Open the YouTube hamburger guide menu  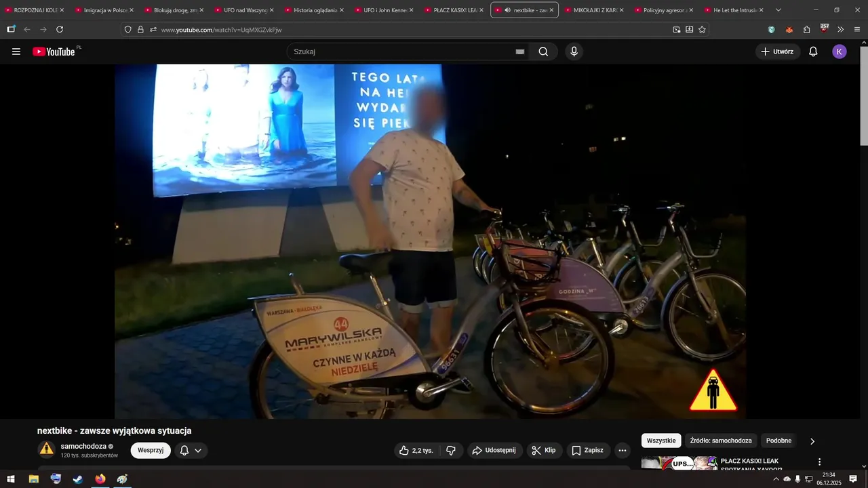(16, 52)
